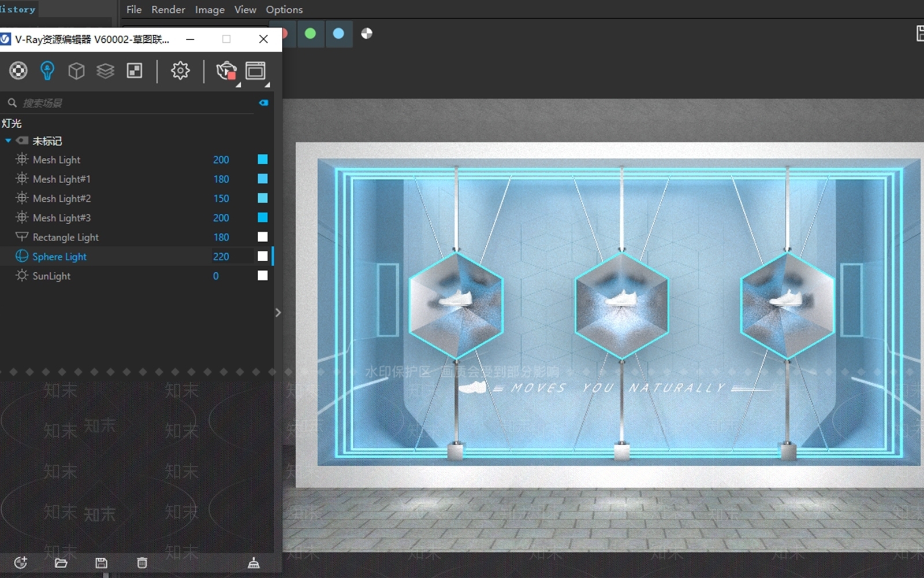Click the add light icon at bottom

(21, 562)
